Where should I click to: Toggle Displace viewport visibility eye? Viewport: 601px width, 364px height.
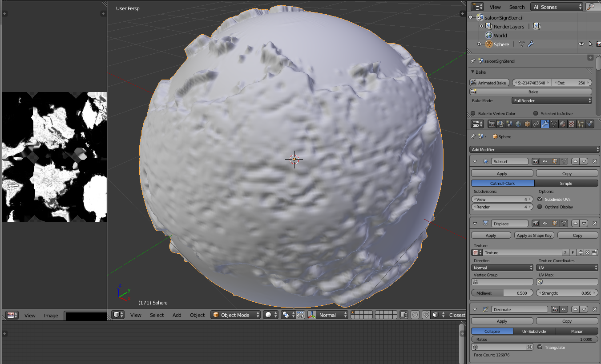545,224
